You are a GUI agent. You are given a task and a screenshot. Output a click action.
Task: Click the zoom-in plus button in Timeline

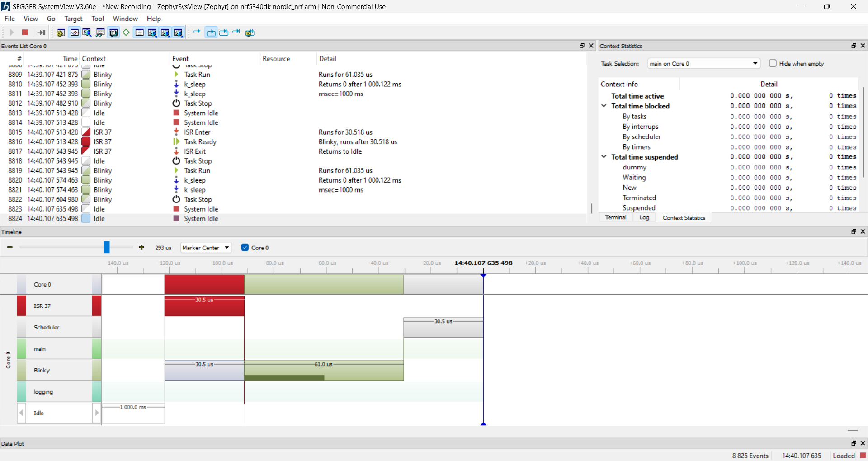(x=142, y=247)
